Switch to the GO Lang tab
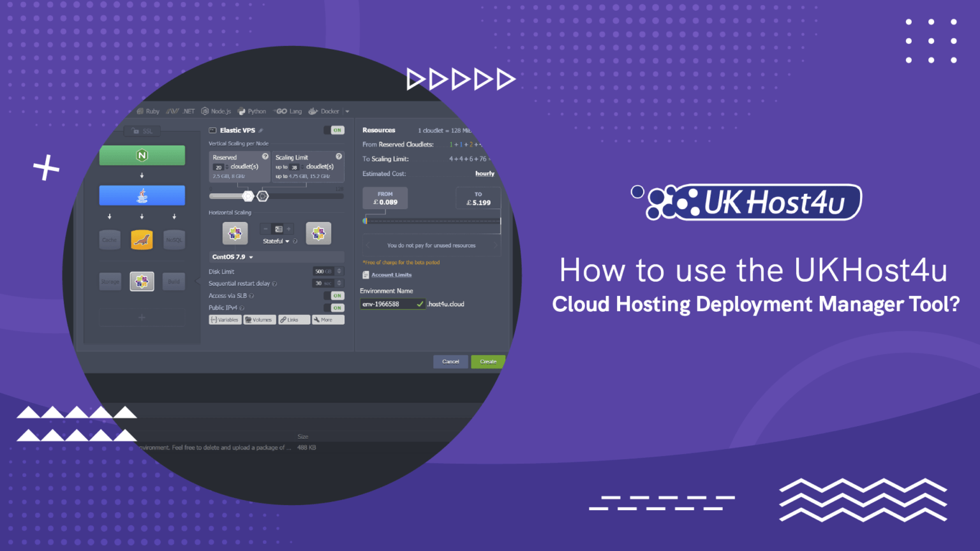This screenshot has height=551, width=980. tap(288, 112)
